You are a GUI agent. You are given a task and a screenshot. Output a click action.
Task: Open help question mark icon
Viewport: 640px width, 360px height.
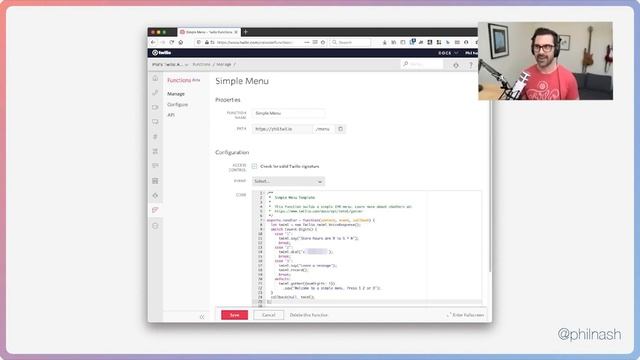471,65
